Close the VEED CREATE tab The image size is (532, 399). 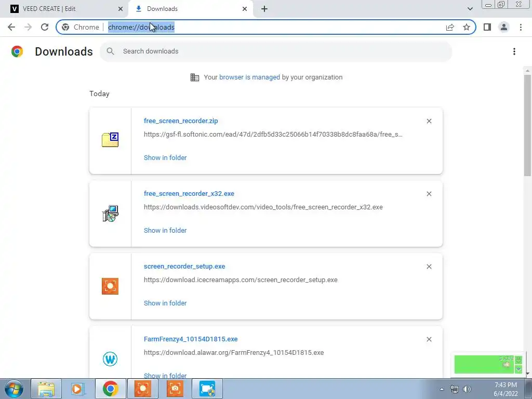coord(121,9)
